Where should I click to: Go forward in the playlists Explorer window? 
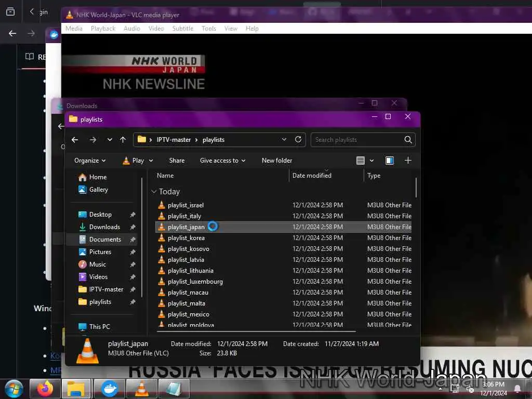click(93, 140)
